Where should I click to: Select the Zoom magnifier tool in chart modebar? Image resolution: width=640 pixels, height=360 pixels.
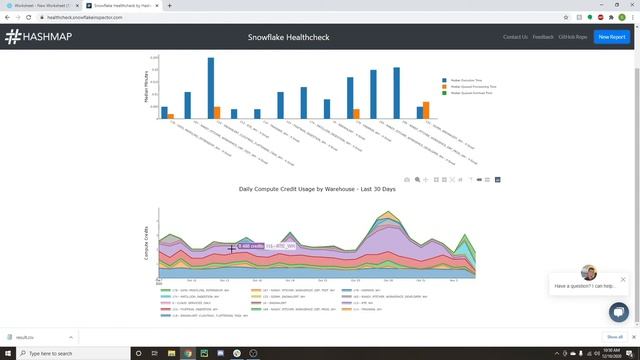tap(418, 180)
